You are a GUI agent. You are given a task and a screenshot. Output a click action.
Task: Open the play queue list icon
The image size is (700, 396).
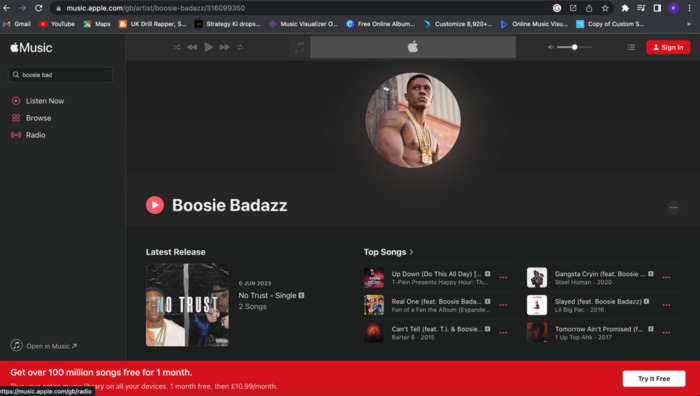point(631,47)
